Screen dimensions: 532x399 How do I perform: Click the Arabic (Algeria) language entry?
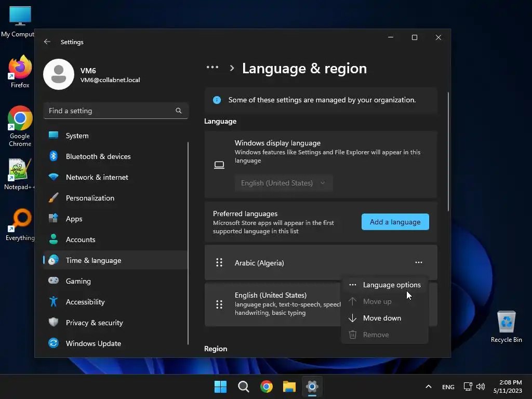click(x=321, y=262)
